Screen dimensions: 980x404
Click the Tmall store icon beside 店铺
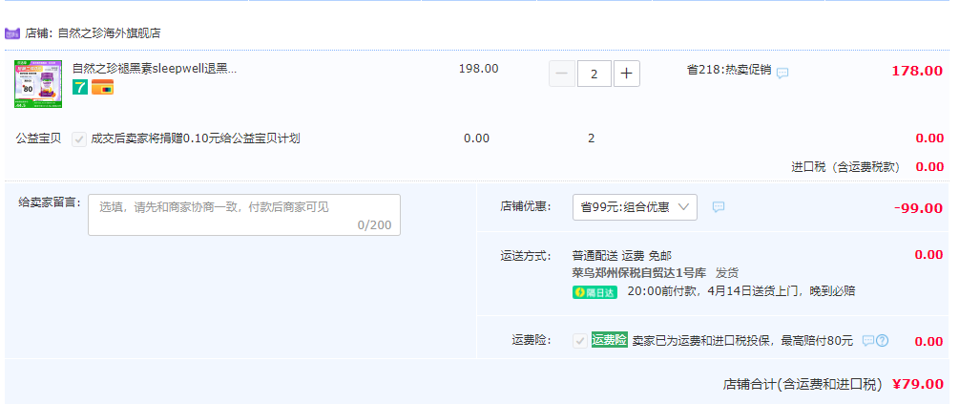[12, 33]
